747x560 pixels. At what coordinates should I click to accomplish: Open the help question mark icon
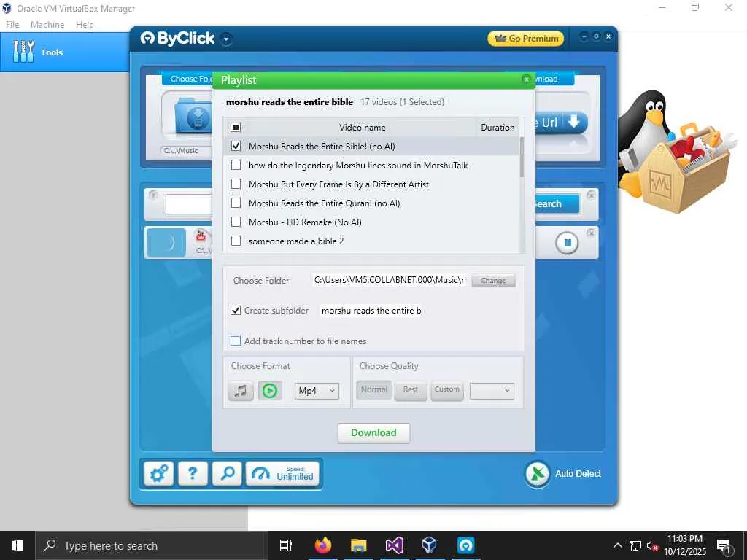pos(193,473)
